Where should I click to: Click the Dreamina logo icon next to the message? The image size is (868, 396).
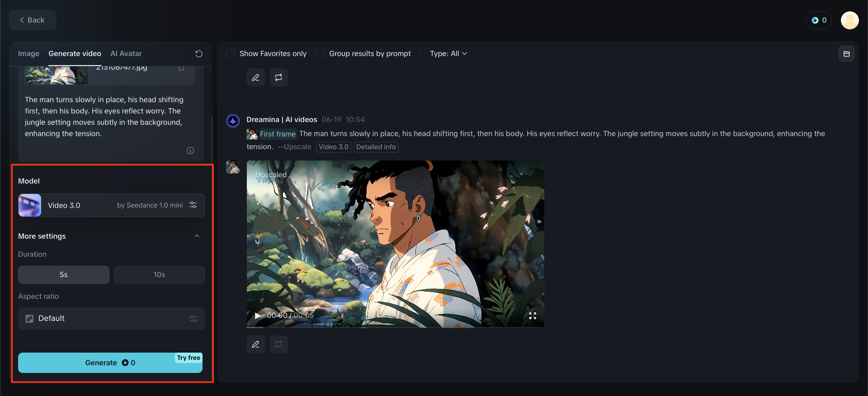pos(233,121)
